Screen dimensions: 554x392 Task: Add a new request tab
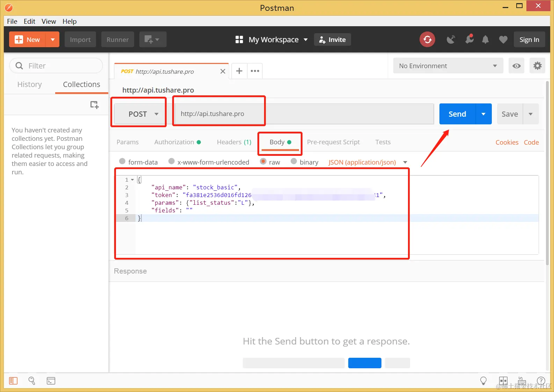[239, 71]
